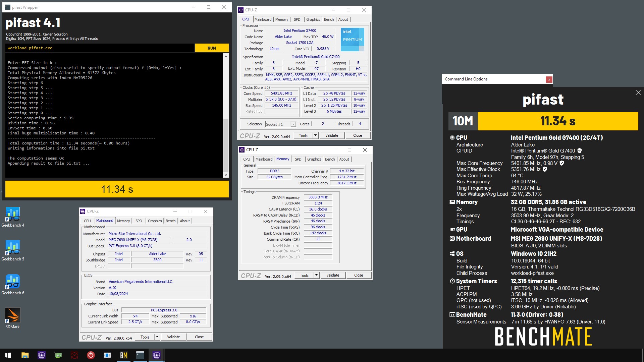The height and width of the screenshot is (362, 644).
Task: Switch to SPD tab in top CPU-Z window
Action: (x=297, y=19)
